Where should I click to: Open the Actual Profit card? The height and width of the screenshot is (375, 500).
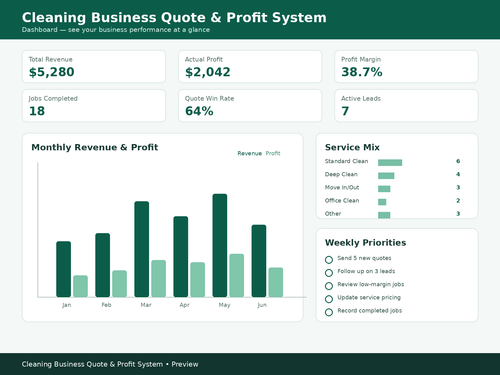click(250, 67)
